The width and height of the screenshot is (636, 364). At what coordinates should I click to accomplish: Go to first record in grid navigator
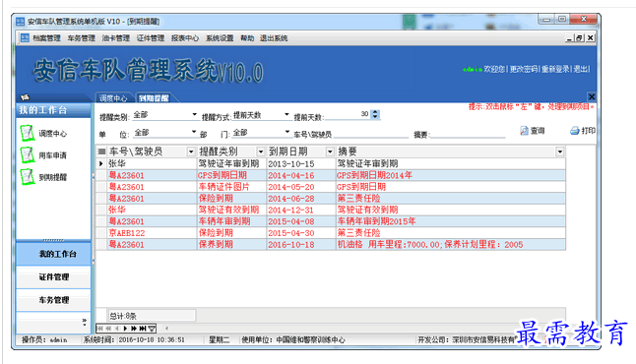pyautogui.click(x=99, y=329)
